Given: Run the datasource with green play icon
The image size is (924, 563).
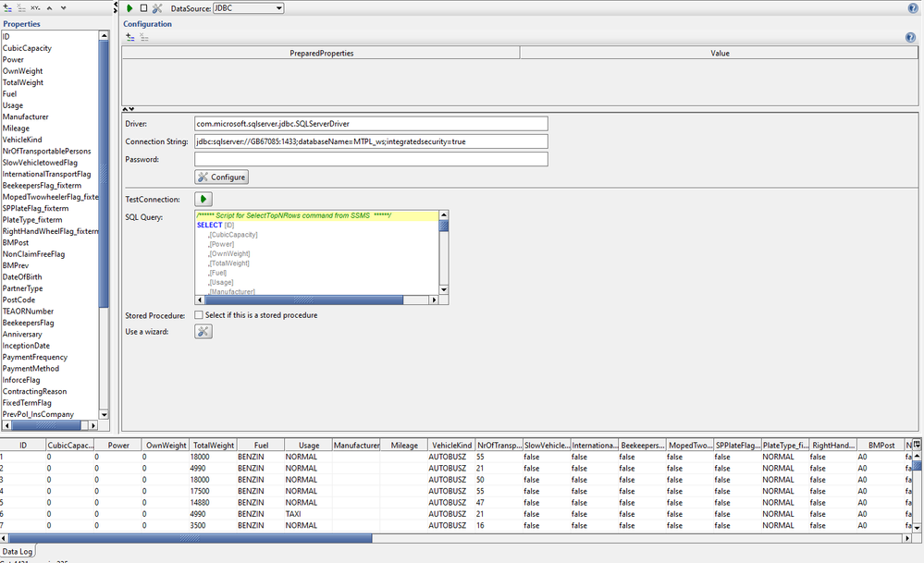Looking at the screenshot, I should (130, 8).
